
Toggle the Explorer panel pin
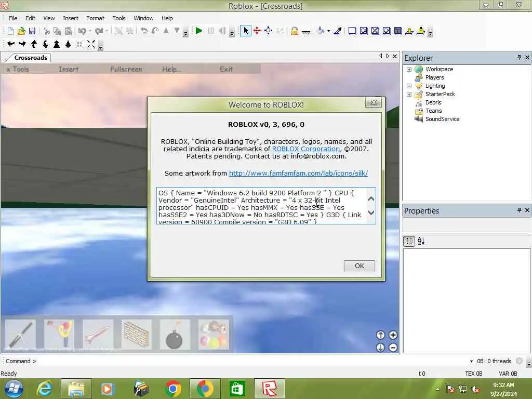(x=519, y=58)
